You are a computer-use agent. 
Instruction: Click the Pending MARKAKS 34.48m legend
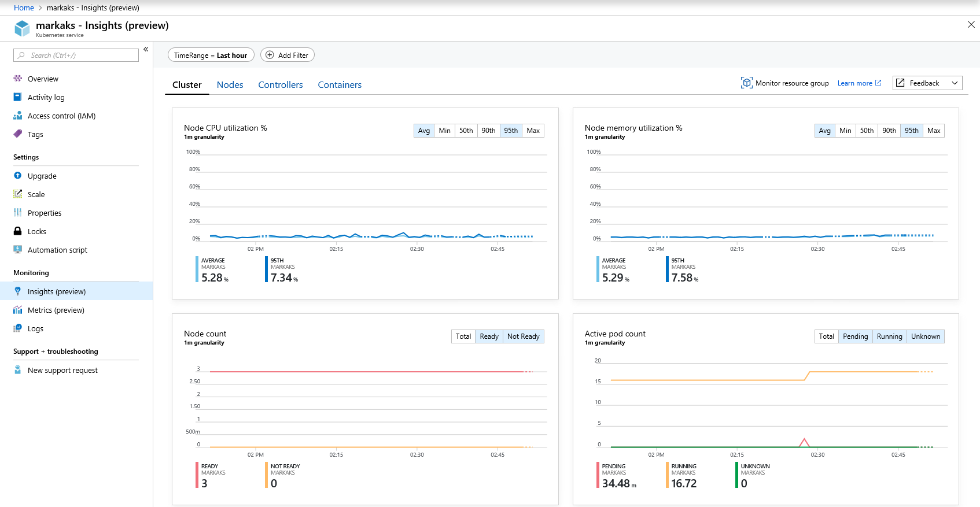[x=617, y=475]
